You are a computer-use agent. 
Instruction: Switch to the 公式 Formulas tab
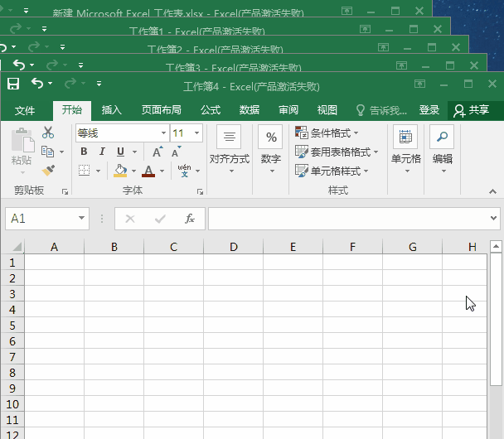[x=211, y=110]
